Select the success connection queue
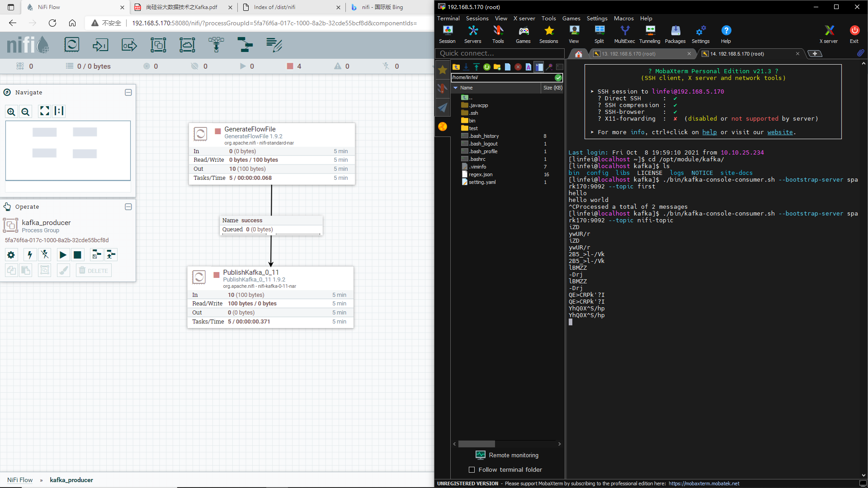The height and width of the screenshot is (488, 868). tap(271, 225)
